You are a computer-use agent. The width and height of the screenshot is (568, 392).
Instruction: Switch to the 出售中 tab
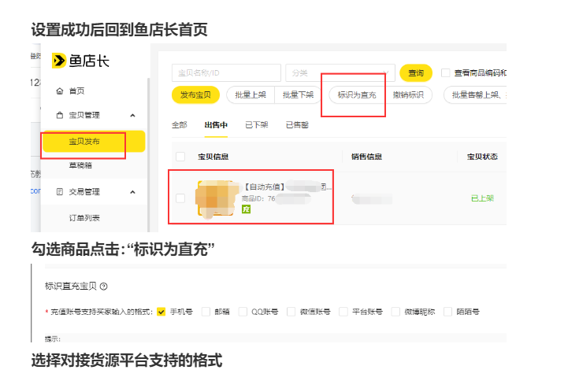tap(216, 125)
